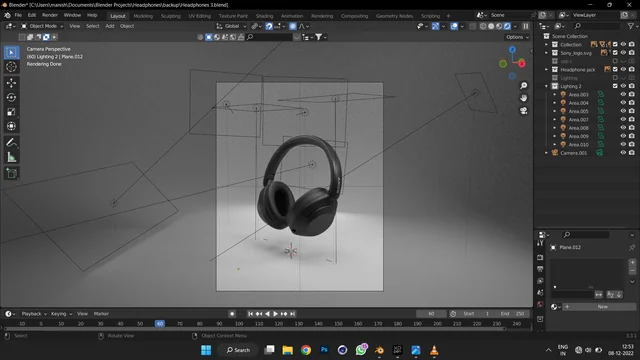This screenshot has width=640, height=360.
Task: Expand the Area.005 light item
Action: tap(555, 111)
